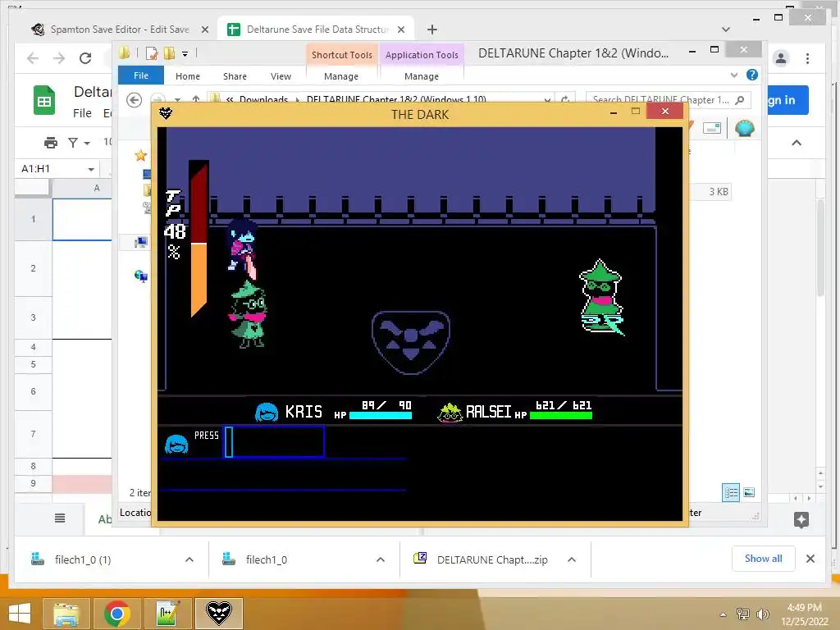The width and height of the screenshot is (840, 630).
Task: Open the File tab in Explorer ribbon
Action: (141, 75)
